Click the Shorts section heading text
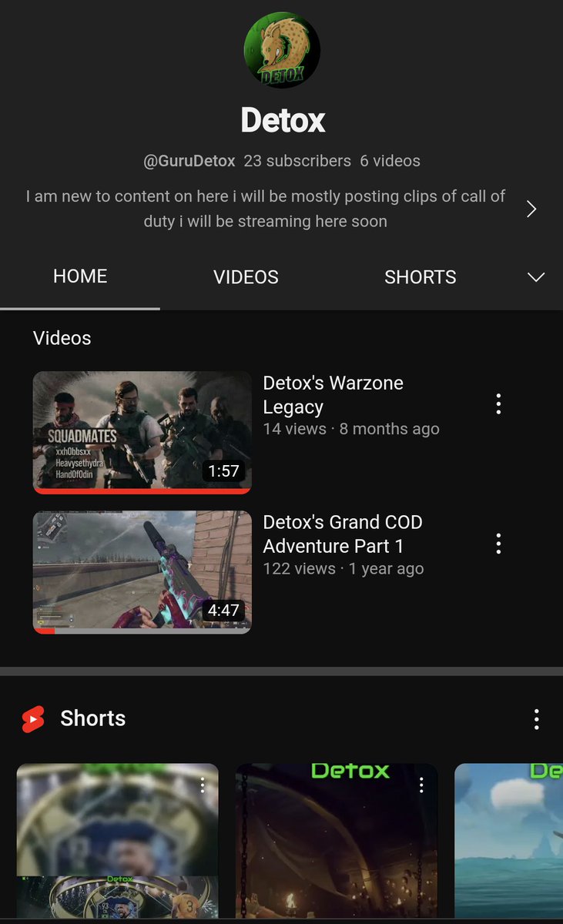 click(93, 718)
